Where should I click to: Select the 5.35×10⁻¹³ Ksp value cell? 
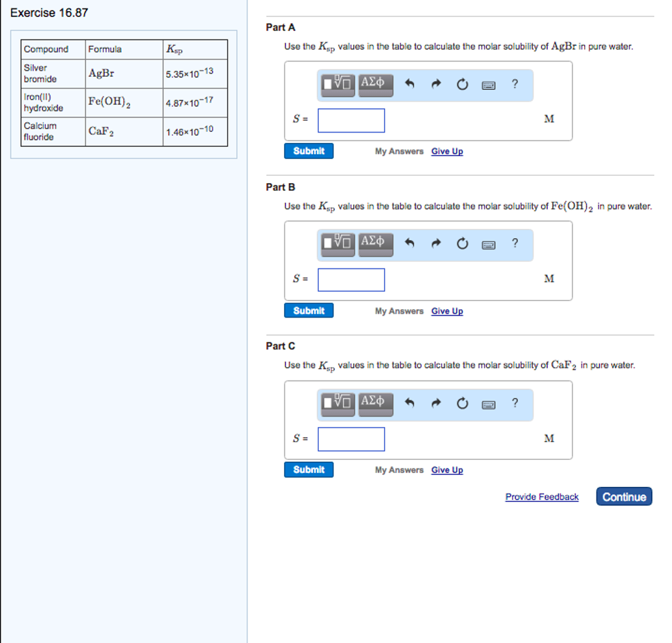[x=195, y=73]
